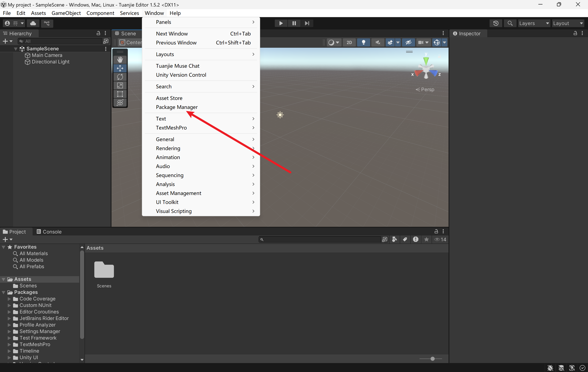
Task: Collapse the Packages folder tree
Action: [3, 292]
